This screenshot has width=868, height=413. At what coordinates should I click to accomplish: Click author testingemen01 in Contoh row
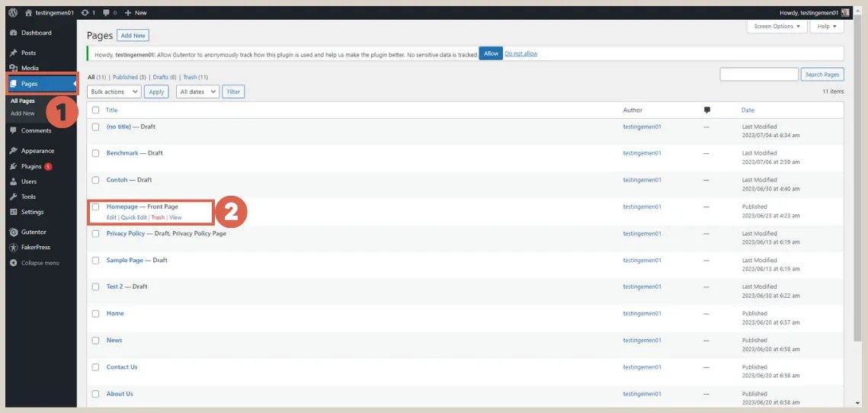(642, 180)
